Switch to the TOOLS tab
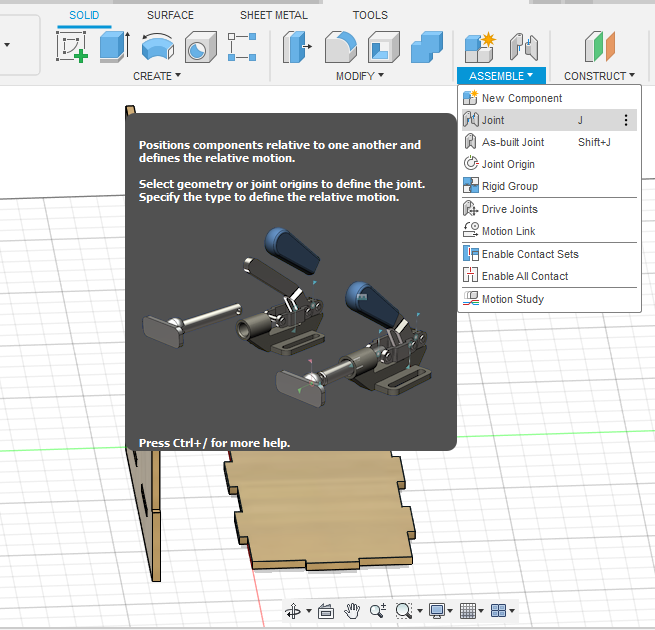 tap(370, 15)
